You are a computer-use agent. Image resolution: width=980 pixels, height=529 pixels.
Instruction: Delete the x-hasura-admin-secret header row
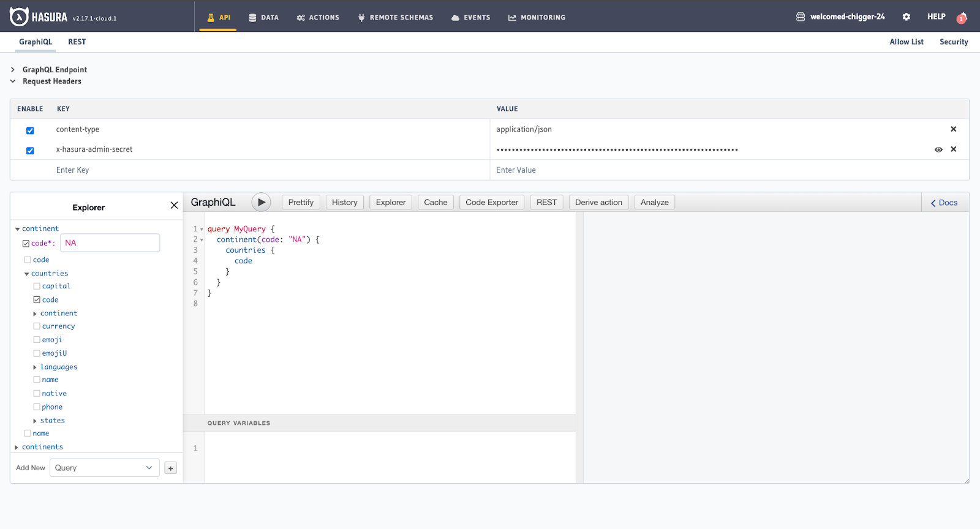[x=953, y=149]
